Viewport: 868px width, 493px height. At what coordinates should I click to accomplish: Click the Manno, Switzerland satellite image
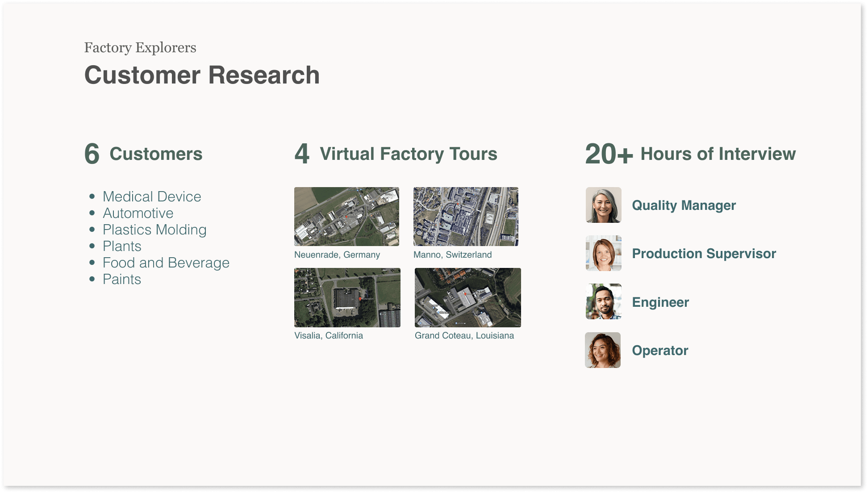[466, 217]
